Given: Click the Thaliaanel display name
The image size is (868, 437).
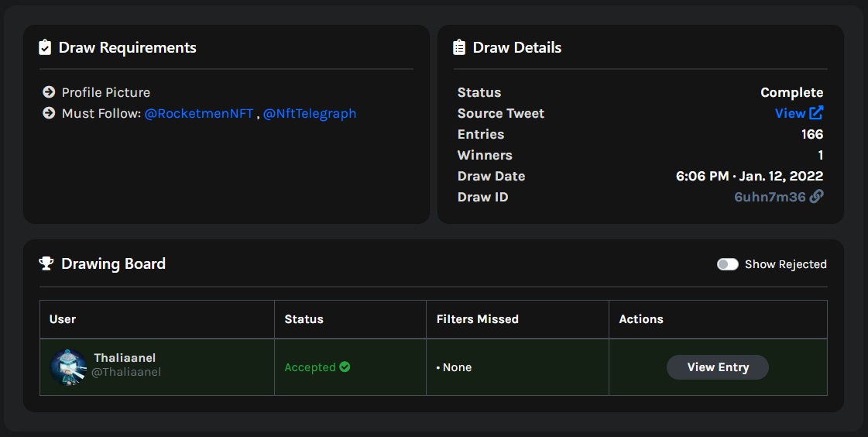Looking at the screenshot, I should (125, 358).
